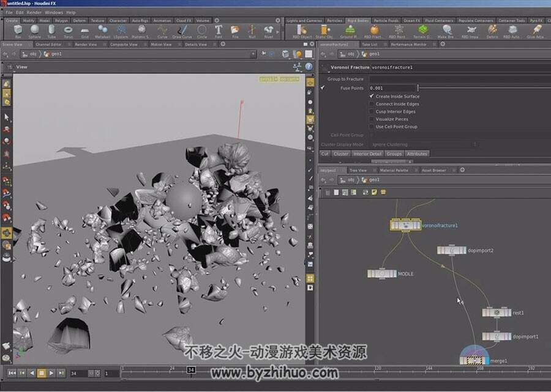
Task: Click the RBD Point Object tool
Action: click(x=397, y=31)
